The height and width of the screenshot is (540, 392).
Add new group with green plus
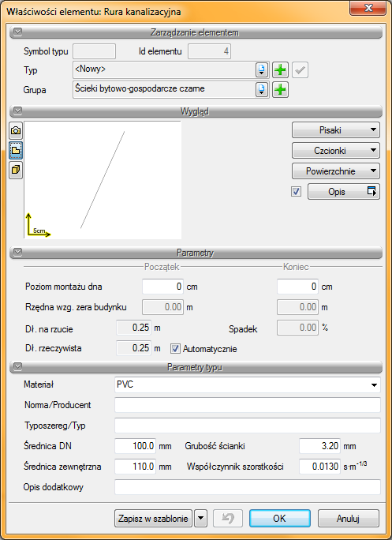coord(280,90)
